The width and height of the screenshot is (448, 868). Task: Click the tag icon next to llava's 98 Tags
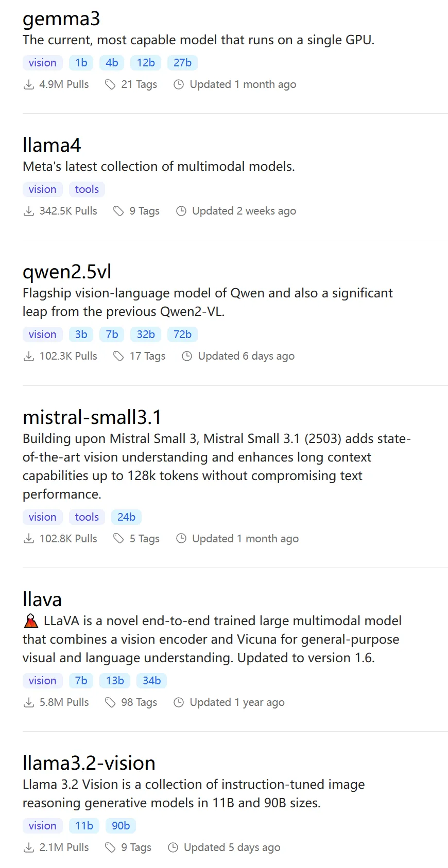tap(110, 702)
